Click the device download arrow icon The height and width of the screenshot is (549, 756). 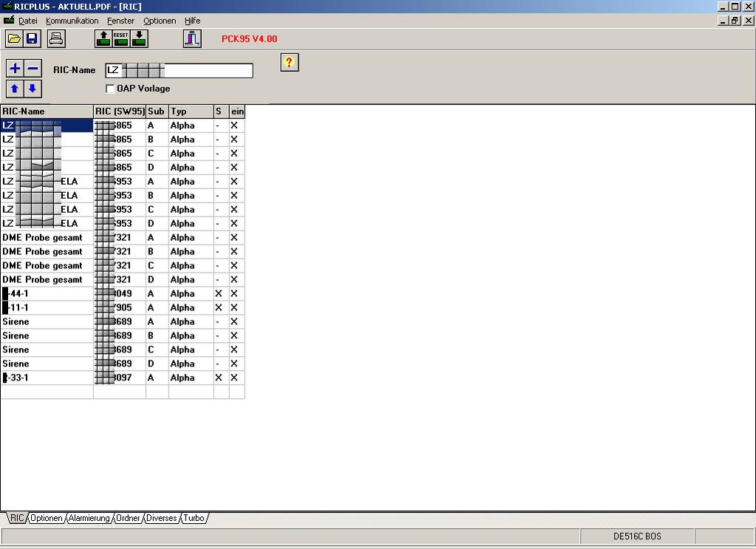[x=139, y=38]
